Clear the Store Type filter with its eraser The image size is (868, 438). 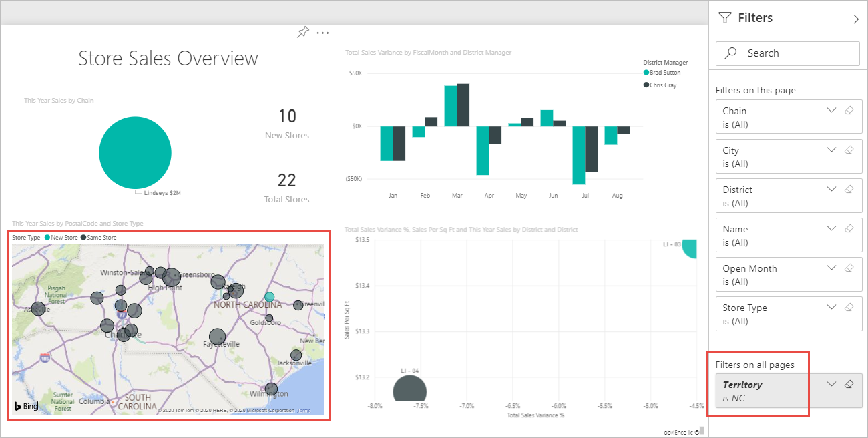pyautogui.click(x=849, y=307)
